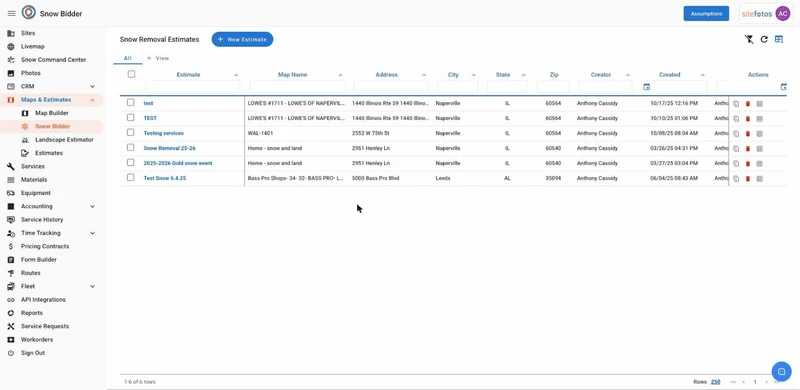Expand the CRM sidebar section
This screenshot has height=390, width=800.
pos(92,86)
